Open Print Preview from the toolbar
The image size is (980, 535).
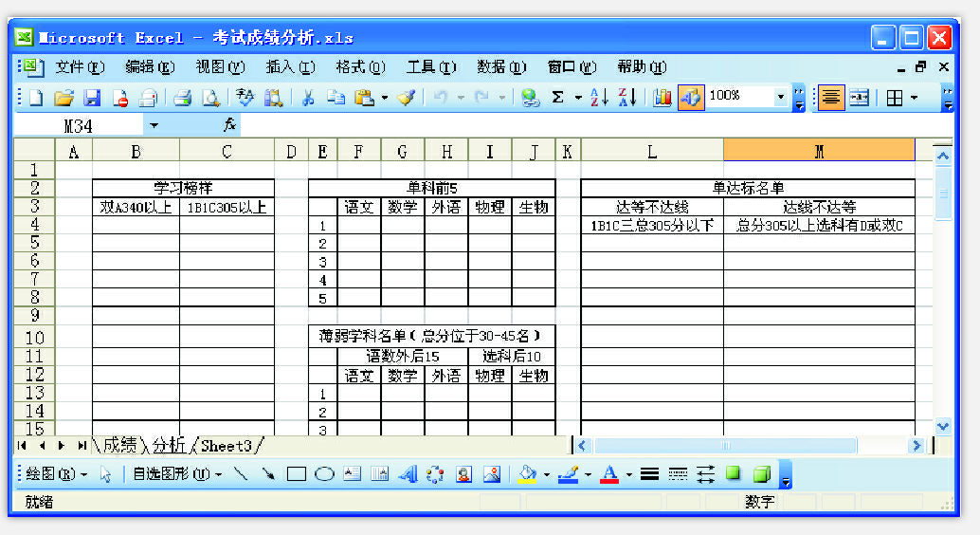coord(209,97)
